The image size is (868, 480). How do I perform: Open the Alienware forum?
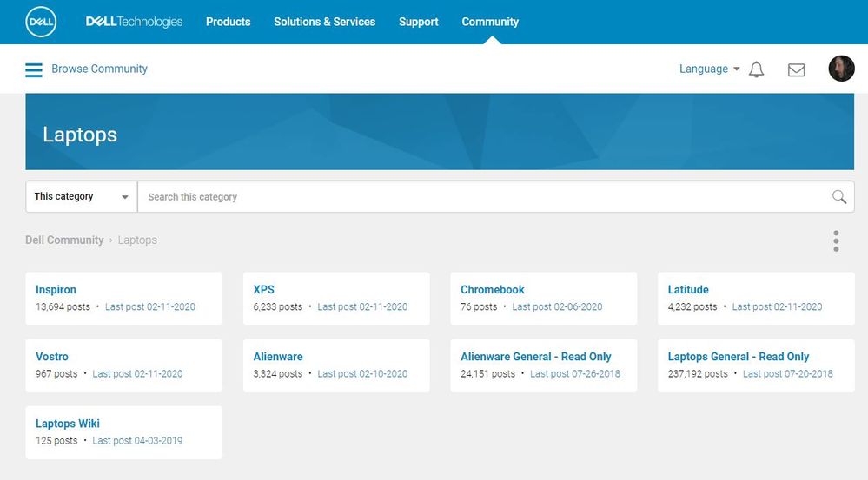278,356
